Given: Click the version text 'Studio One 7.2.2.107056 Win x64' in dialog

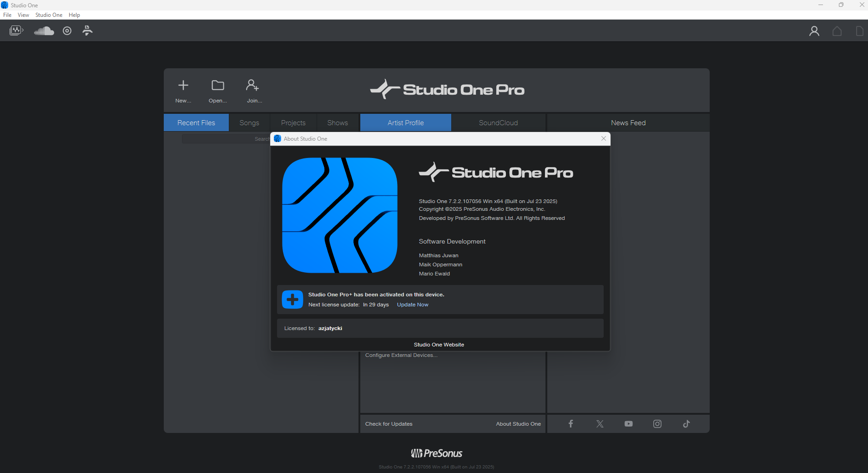Looking at the screenshot, I should coord(461,201).
